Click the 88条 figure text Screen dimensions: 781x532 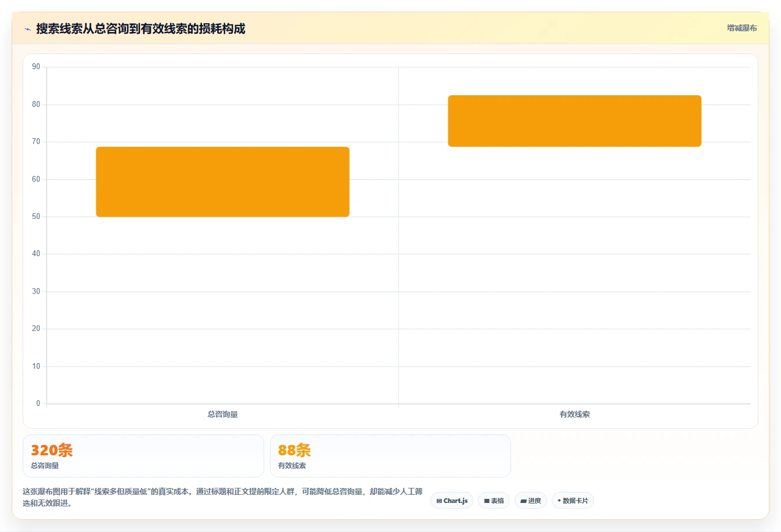point(294,450)
